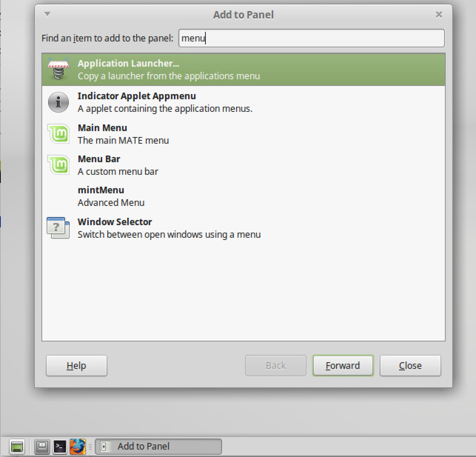Click 'Switch between open windows using a menu'

point(169,235)
